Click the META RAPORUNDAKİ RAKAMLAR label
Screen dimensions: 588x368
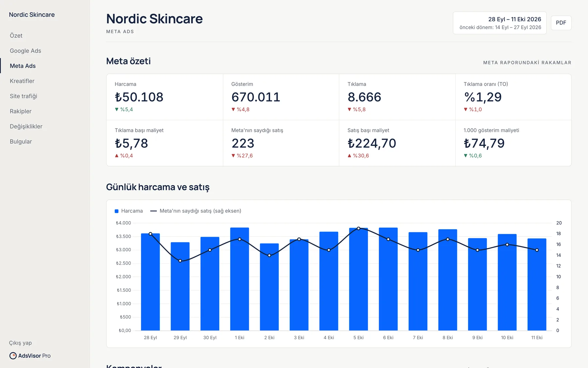click(x=527, y=63)
